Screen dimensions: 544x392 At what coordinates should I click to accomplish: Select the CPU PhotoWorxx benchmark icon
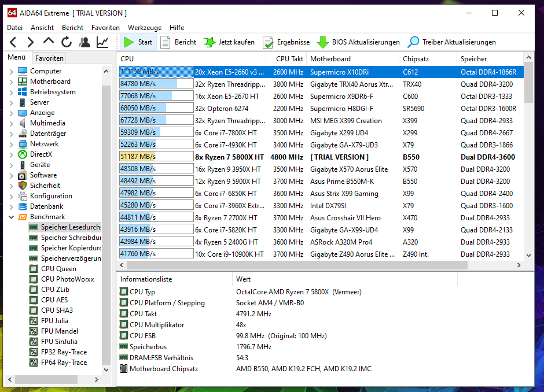pos(34,279)
